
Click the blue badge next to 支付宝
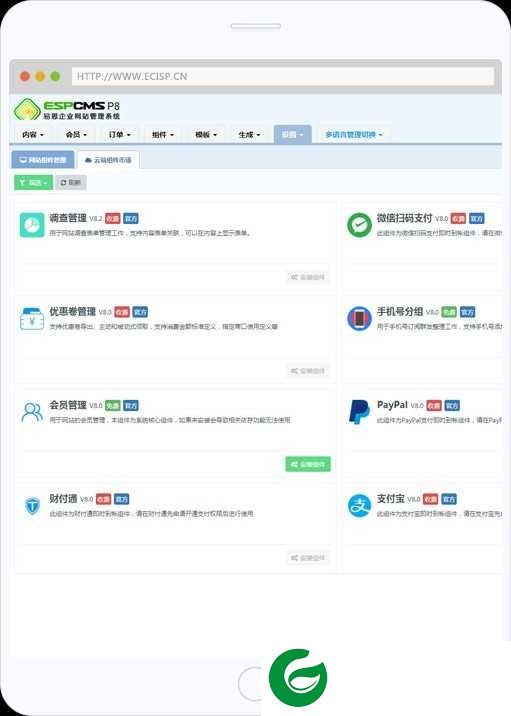click(449, 499)
